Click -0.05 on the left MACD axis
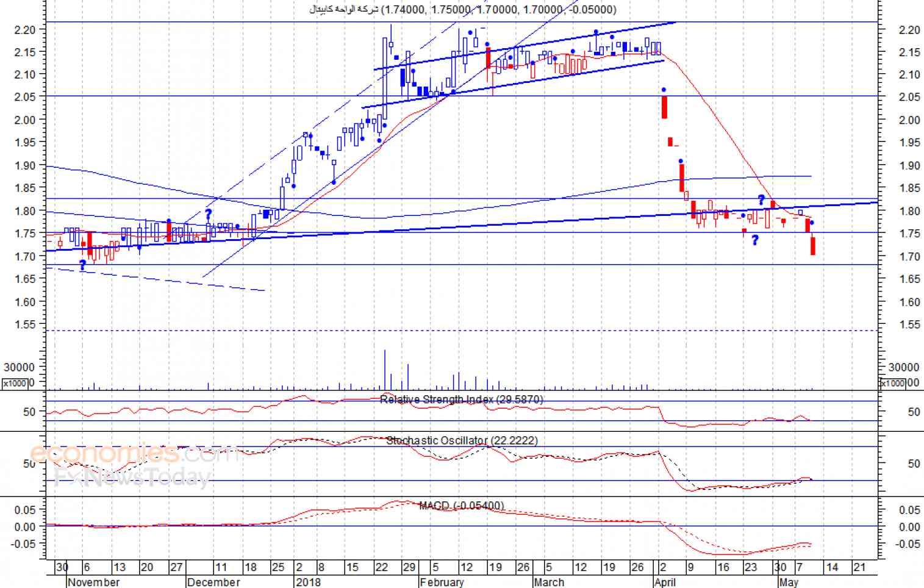 (x=22, y=543)
